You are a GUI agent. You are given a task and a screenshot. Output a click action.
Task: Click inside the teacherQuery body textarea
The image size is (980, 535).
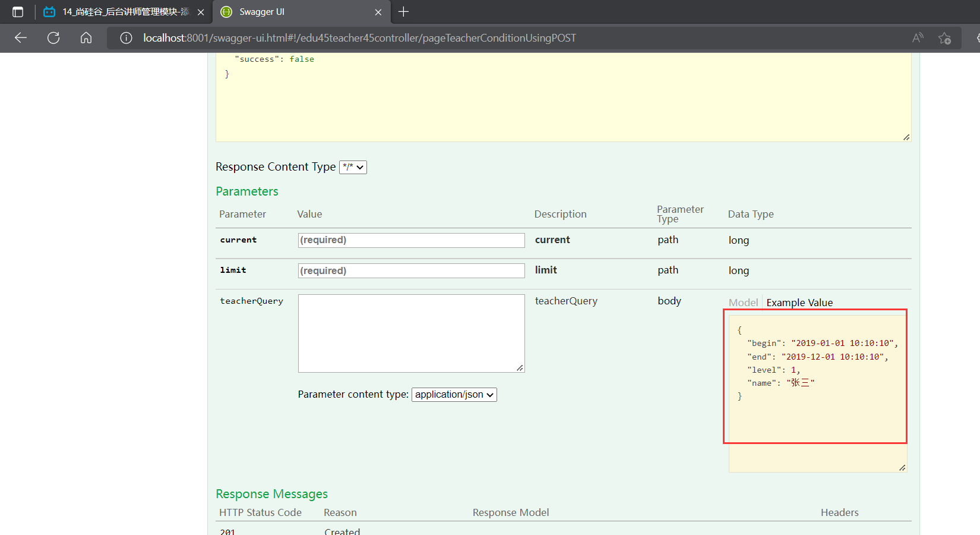411,333
